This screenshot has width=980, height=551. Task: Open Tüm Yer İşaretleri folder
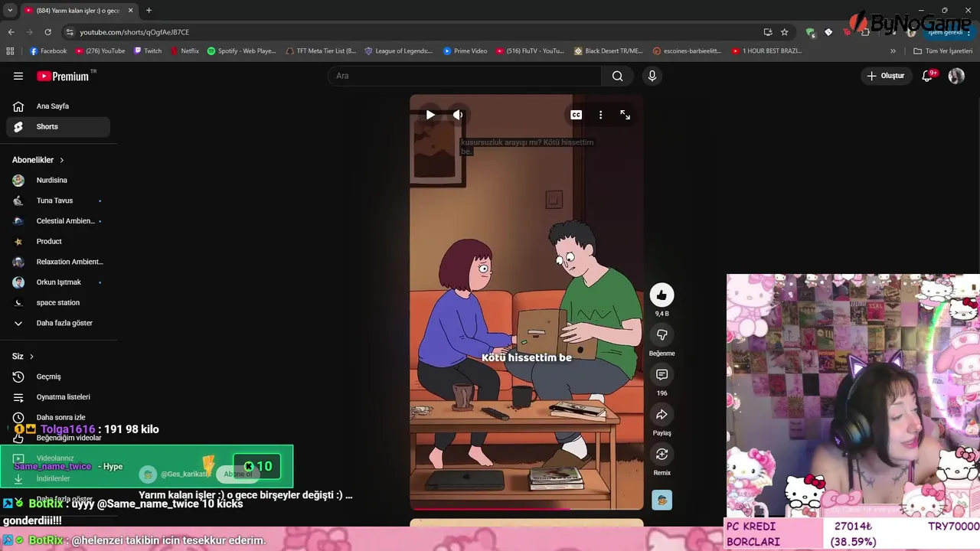[942, 51]
